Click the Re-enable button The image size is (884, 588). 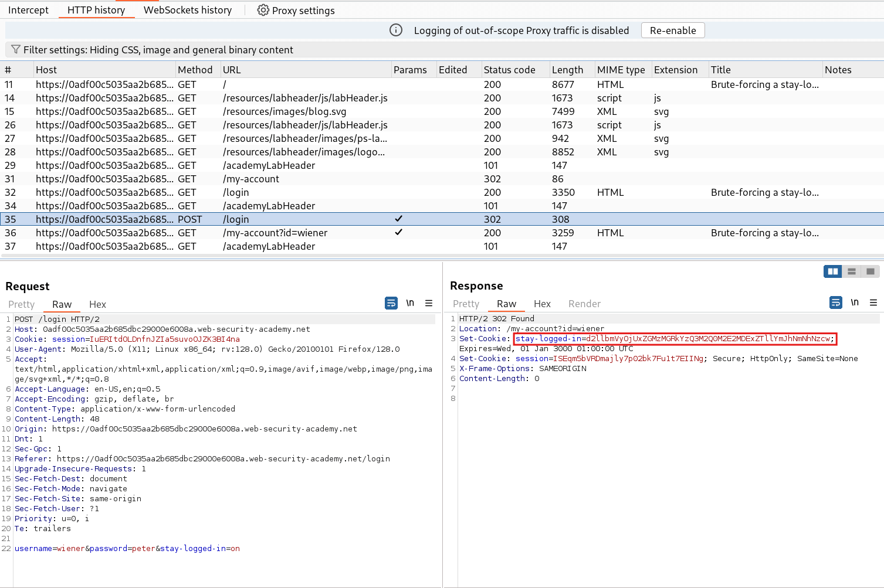point(672,30)
